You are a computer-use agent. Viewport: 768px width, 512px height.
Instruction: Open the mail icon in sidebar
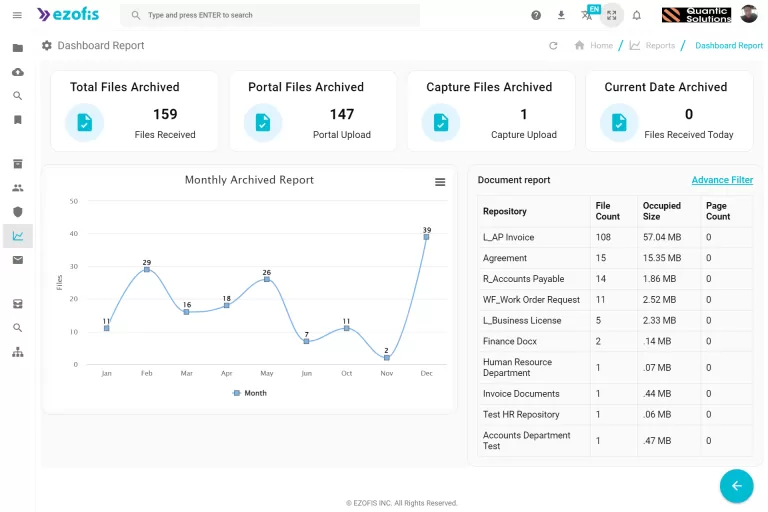[17, 260]
